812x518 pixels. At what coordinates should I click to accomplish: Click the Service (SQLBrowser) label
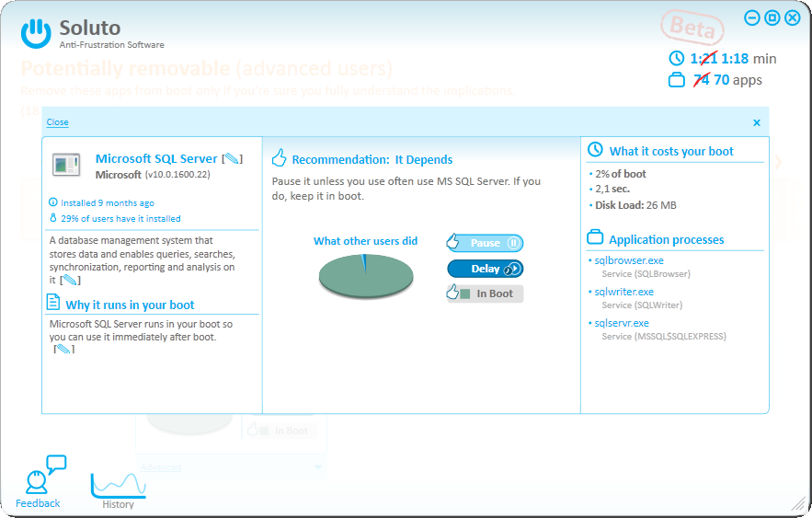(x=646, y=274)
